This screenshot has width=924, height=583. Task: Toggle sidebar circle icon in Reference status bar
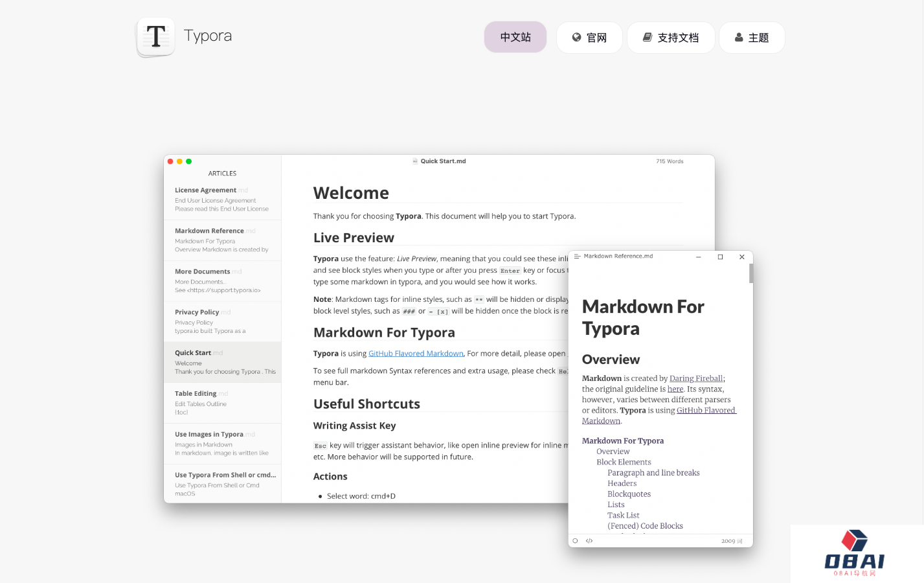[x=575, y=541]
